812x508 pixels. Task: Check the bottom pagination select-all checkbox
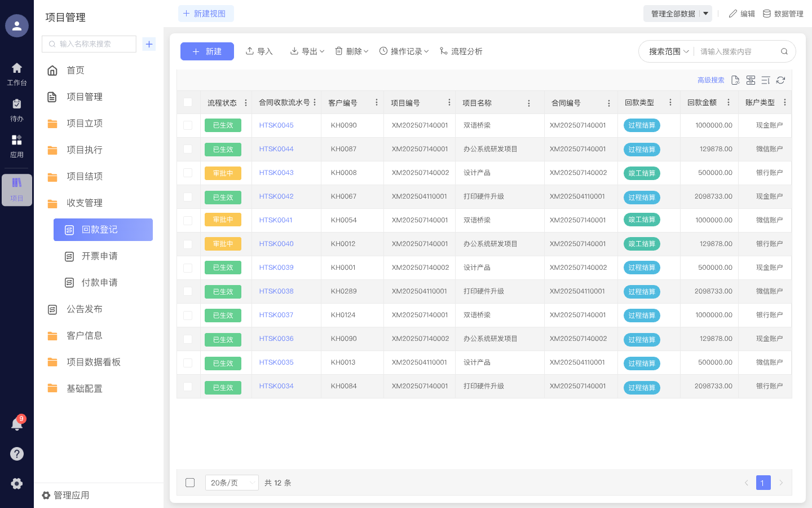pyautogui.click(x=190, y=483)
